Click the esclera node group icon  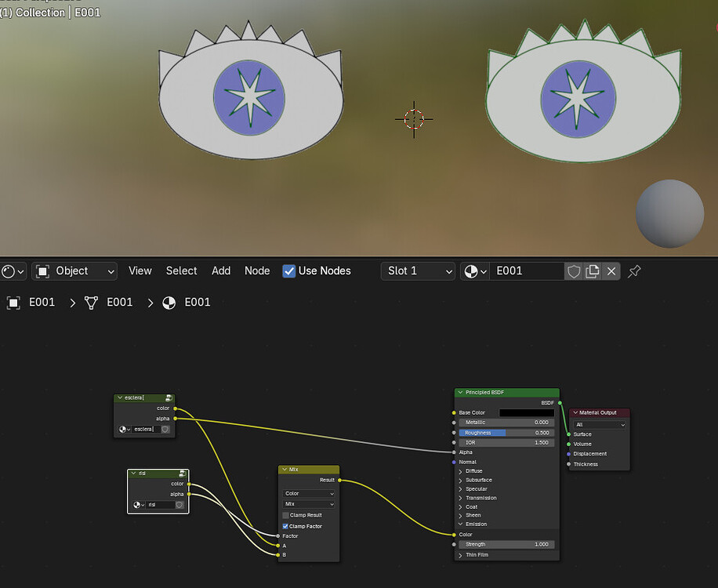click(x=169, y=397)
